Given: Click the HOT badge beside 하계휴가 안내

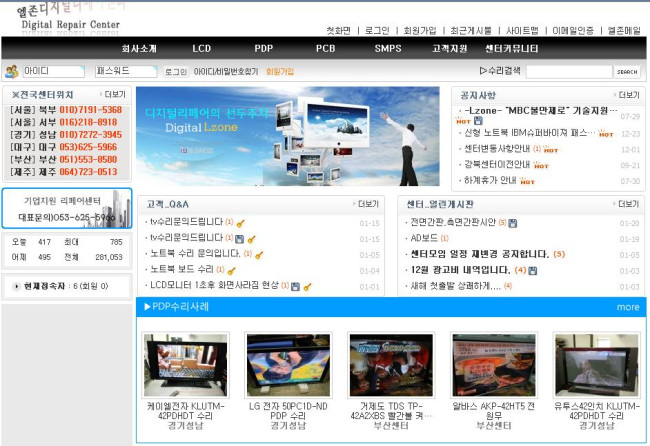Looking at the screenshot, I should 527,182.
